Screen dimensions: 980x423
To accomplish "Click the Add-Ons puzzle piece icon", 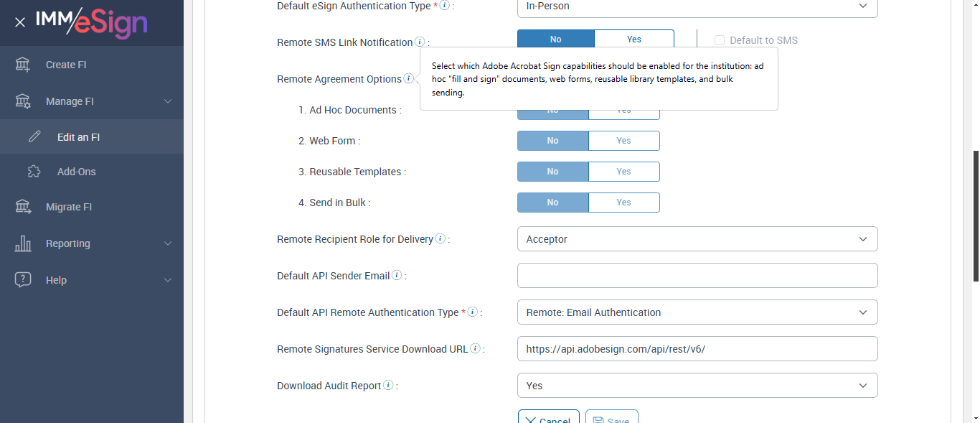I will click(34, 172).
